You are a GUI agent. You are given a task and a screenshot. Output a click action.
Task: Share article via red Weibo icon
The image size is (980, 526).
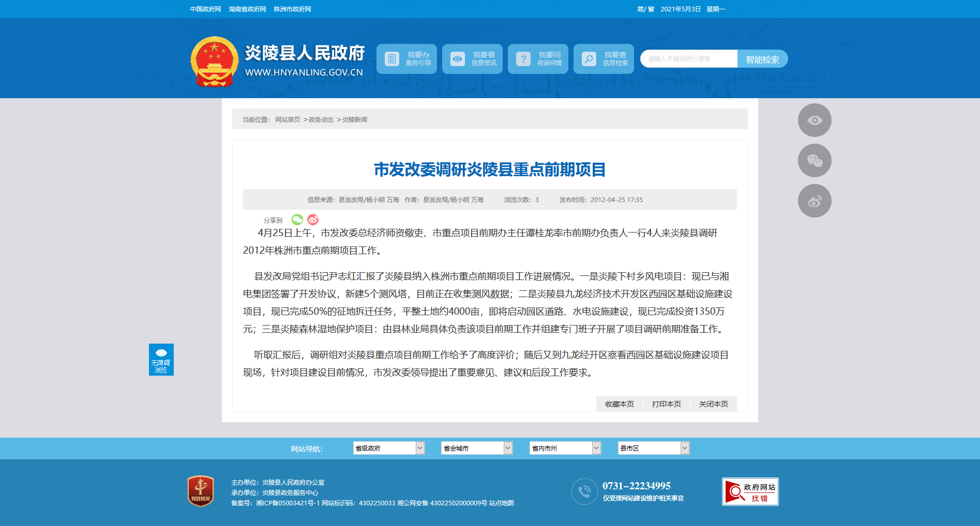pos(313,220)
